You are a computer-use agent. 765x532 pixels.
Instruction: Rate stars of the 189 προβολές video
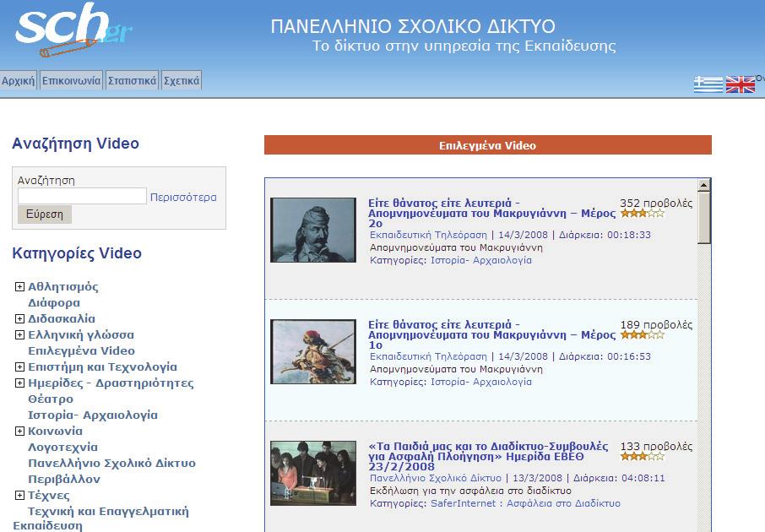click(x=642, y=334)
